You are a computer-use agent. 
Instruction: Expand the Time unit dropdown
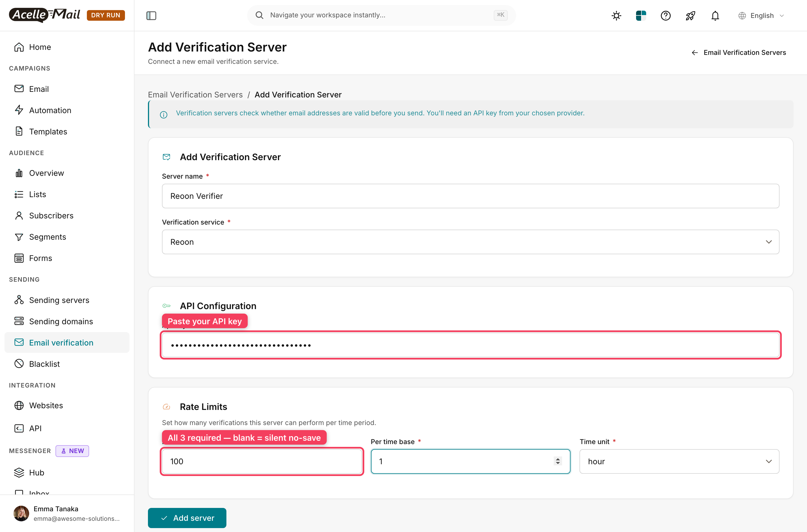pos(679,461)
